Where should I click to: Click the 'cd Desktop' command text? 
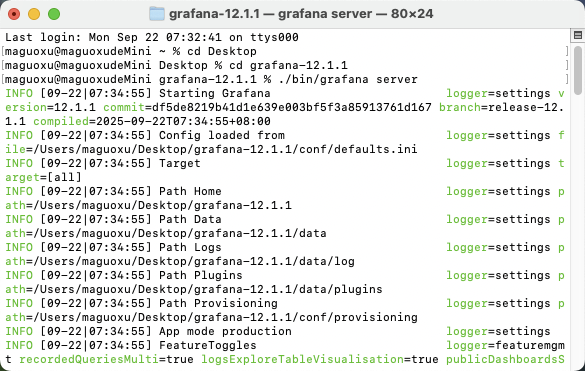coord(222,51)
